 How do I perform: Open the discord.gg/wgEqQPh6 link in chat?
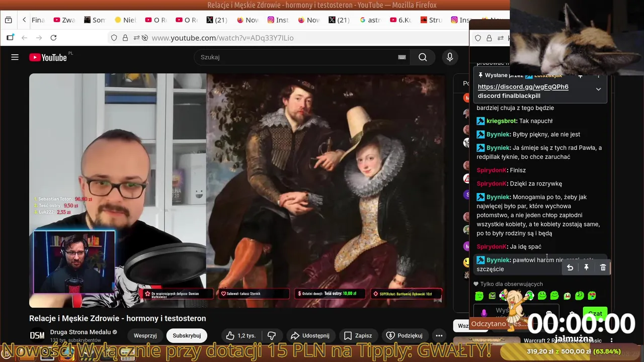click(x=523, y=86)
